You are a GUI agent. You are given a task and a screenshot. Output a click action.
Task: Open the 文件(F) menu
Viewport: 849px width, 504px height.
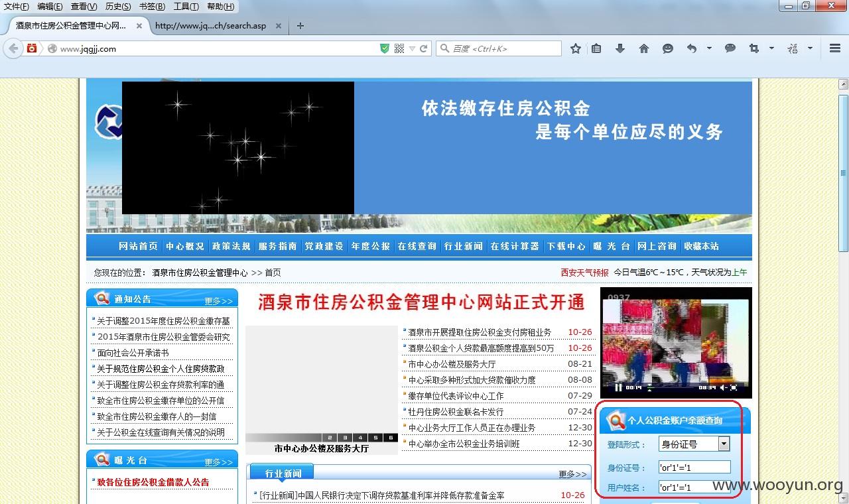click(x=17, y=7)
